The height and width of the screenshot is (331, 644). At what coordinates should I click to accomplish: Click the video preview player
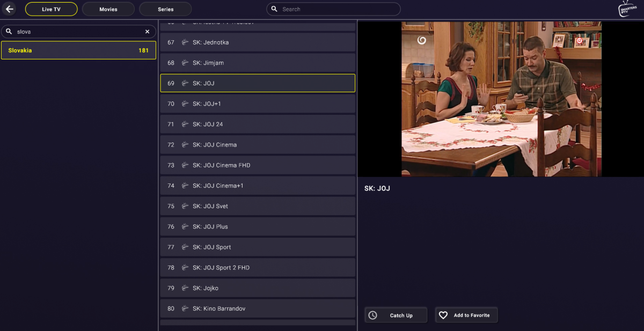pos(501,99)
